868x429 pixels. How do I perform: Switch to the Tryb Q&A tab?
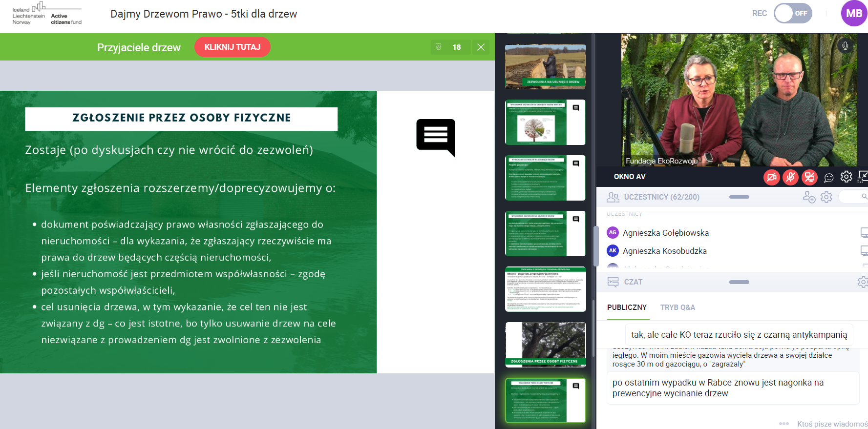(x=677, y=307)
